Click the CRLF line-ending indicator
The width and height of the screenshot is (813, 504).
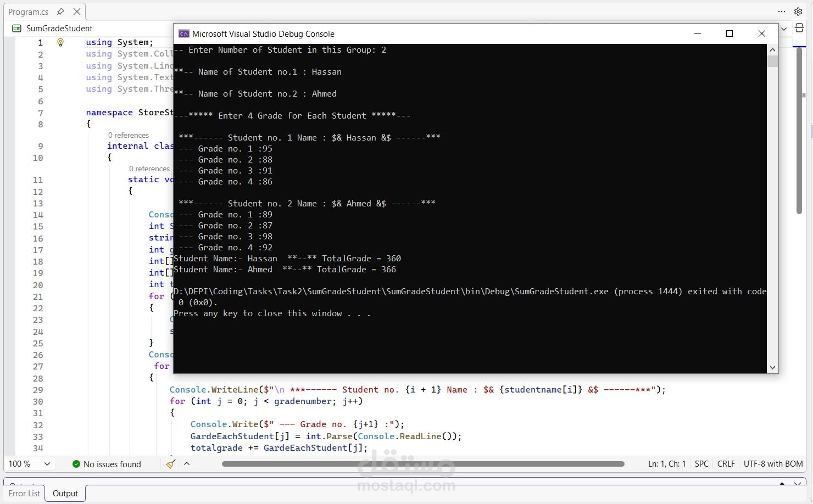726,464
